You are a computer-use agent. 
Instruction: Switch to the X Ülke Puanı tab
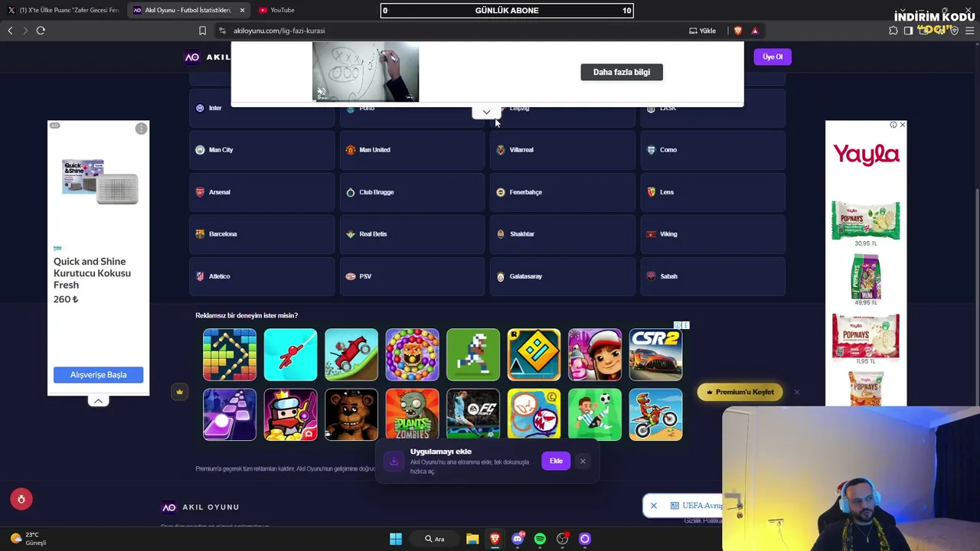[63, 10]
